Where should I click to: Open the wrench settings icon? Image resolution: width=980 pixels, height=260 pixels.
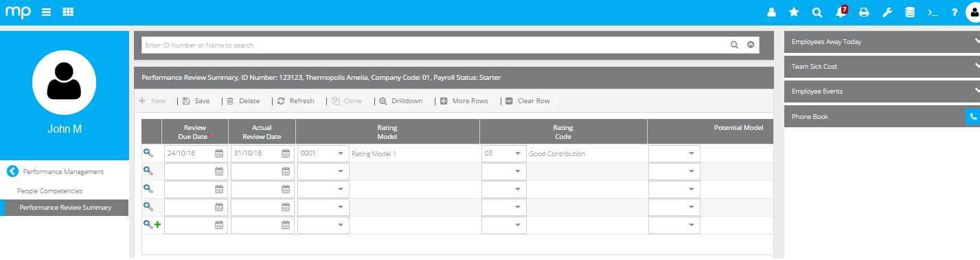point(887,12)
